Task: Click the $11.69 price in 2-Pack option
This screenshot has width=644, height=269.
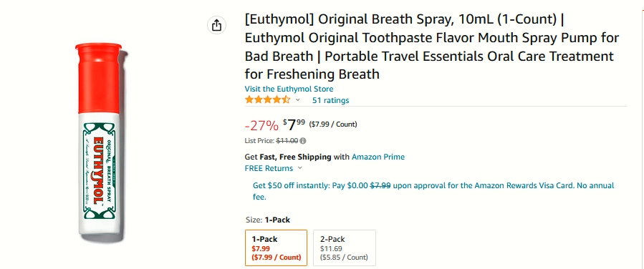Action: pyautogui.click(x=331, y=248)
